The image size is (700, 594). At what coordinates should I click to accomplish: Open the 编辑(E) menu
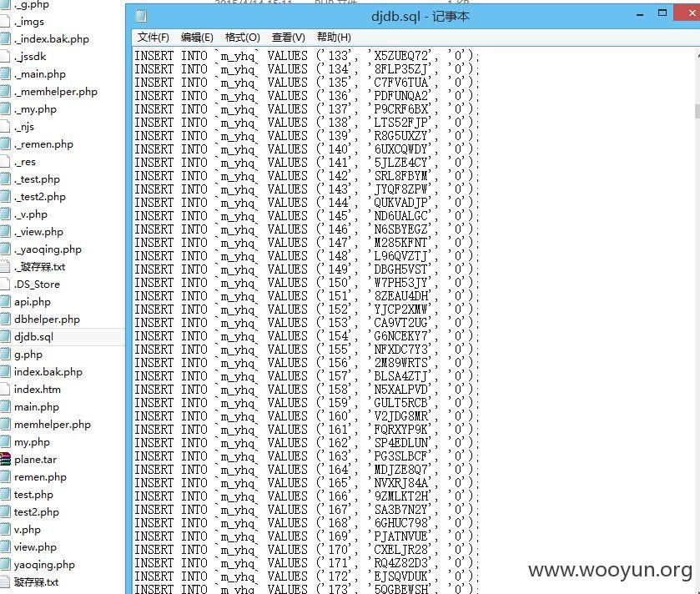point(197,38)
